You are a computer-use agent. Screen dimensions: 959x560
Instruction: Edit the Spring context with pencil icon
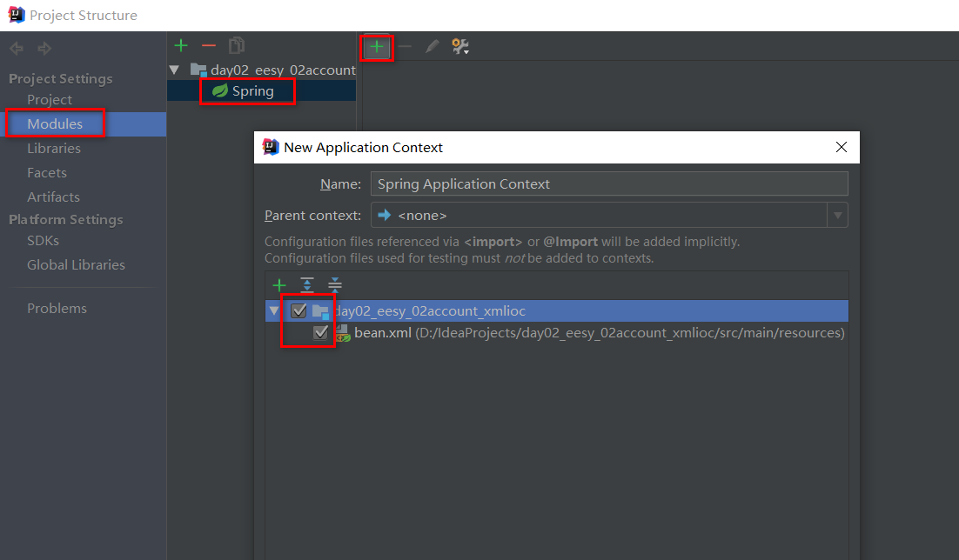(x=433, y=46)
